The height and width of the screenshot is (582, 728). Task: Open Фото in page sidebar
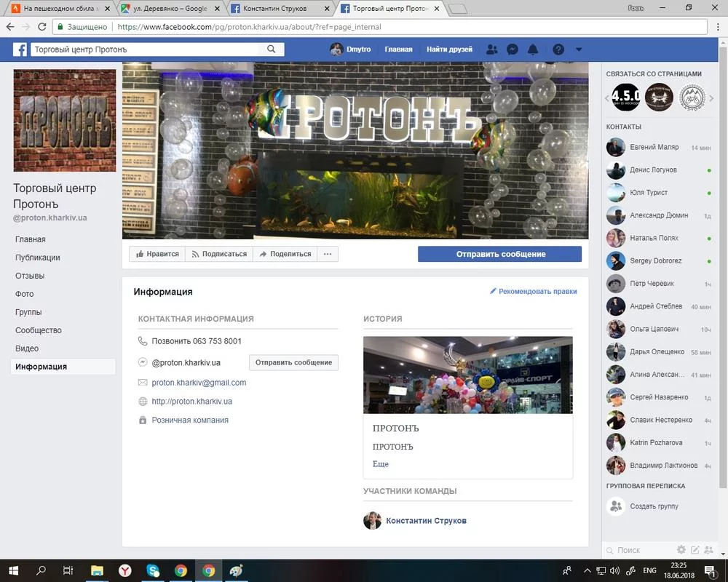coord(25,294)
